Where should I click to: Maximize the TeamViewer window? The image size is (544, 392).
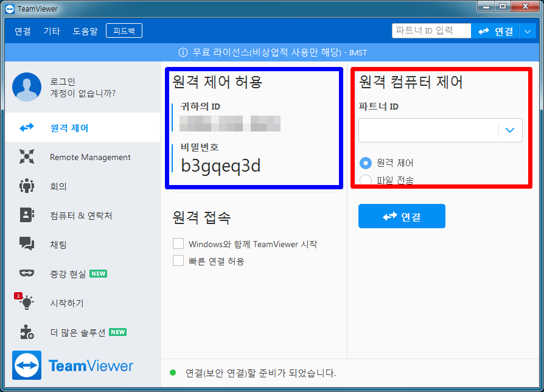tap(503, 7)
